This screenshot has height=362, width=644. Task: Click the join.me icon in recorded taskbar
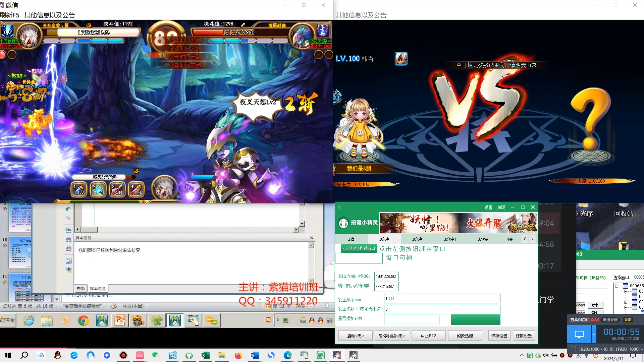(x=211, y=321)
